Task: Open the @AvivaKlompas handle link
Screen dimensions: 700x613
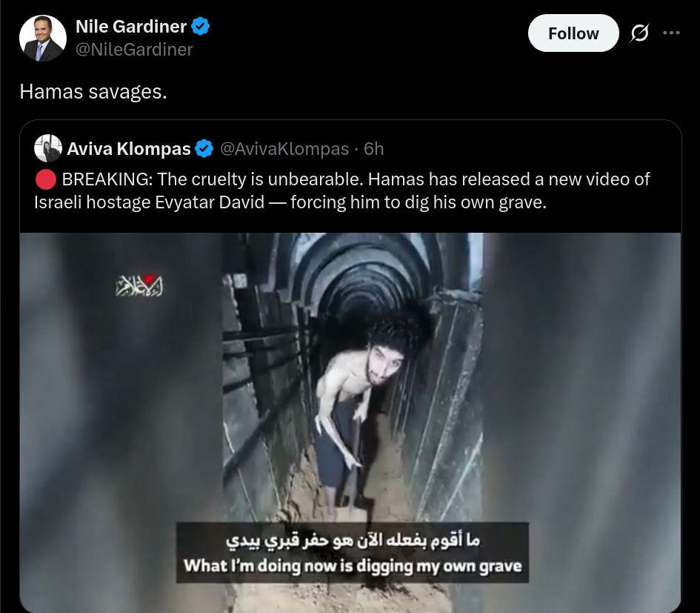Action: pos(284,149)
